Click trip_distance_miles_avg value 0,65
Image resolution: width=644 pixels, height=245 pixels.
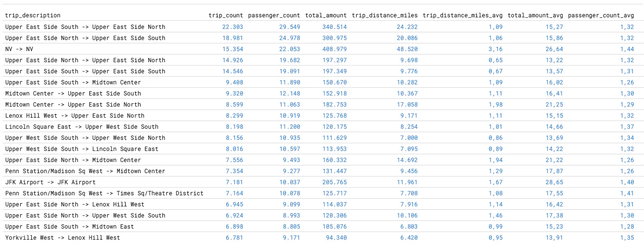pos(495,60)
